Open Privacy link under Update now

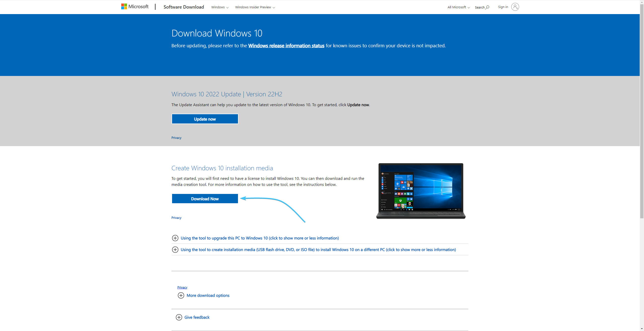[176, 138]
